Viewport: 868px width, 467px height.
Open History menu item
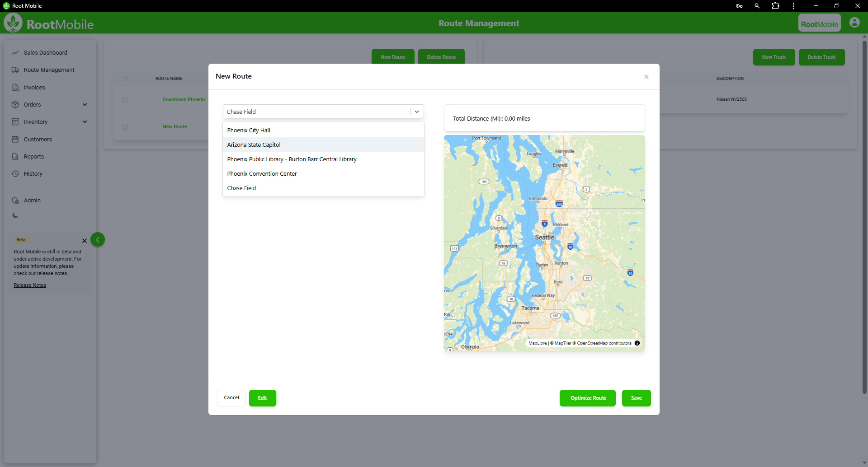33,174
